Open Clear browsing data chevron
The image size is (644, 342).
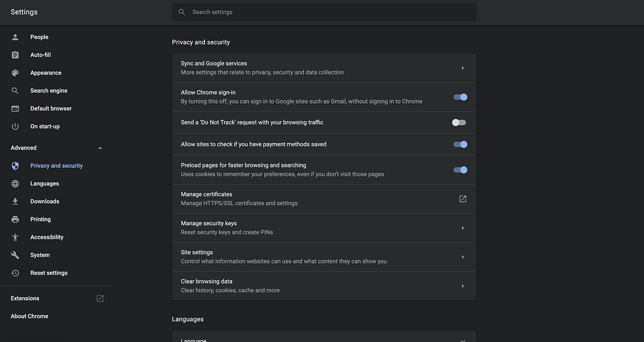click(463, 286)
